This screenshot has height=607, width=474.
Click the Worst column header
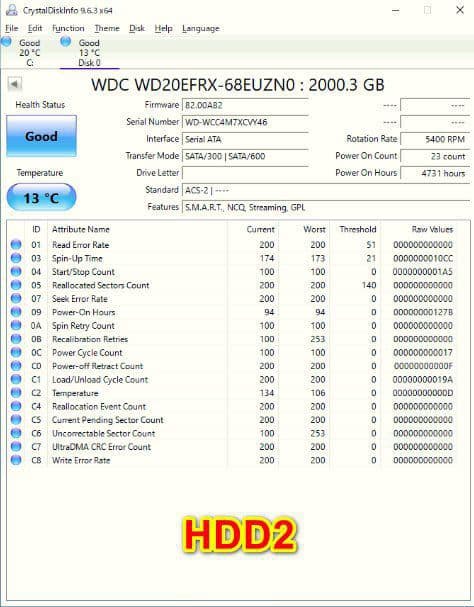coord(314,229)
